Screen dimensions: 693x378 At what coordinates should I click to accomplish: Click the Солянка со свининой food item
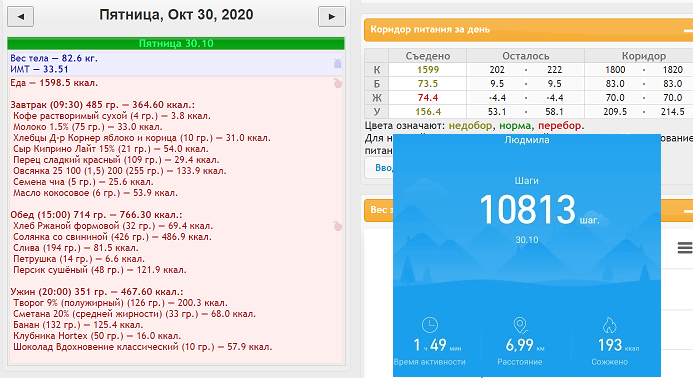tap(112, 237)
